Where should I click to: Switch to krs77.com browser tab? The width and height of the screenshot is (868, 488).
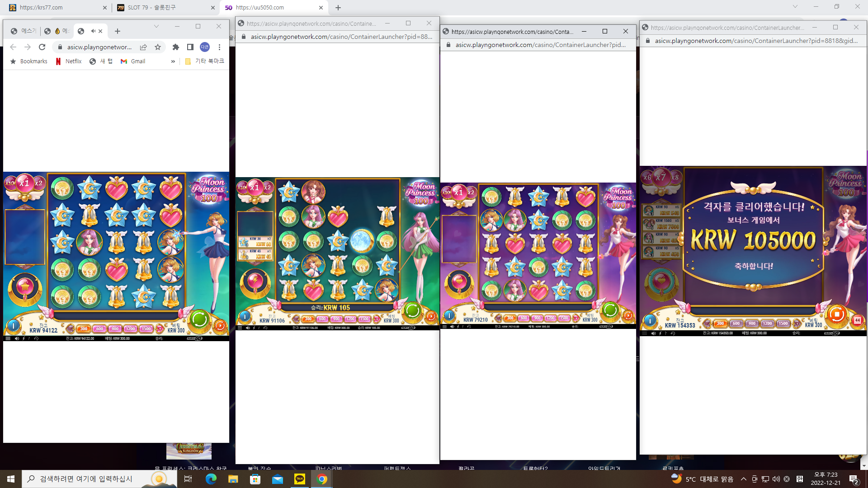(x=57, y=8)
